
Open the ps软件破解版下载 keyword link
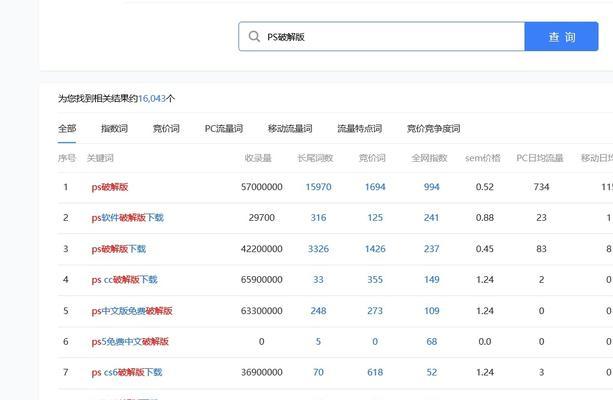coord(127,218)
